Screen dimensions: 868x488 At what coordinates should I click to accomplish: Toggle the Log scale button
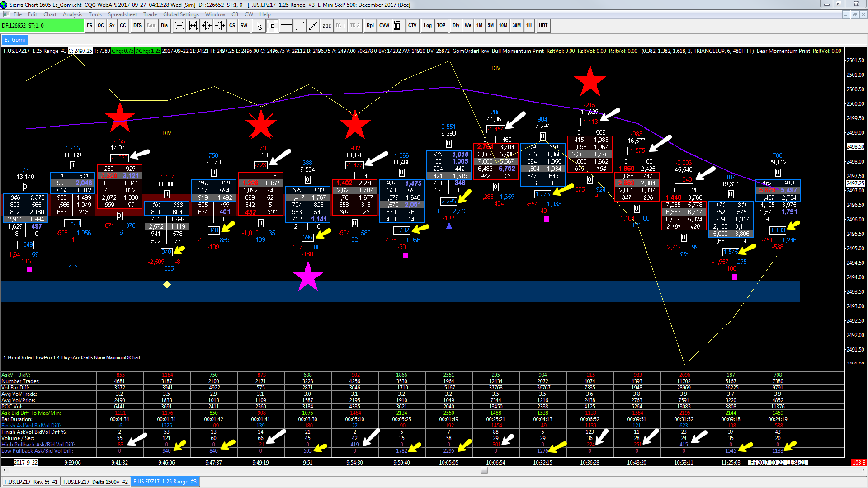point(427,26)
